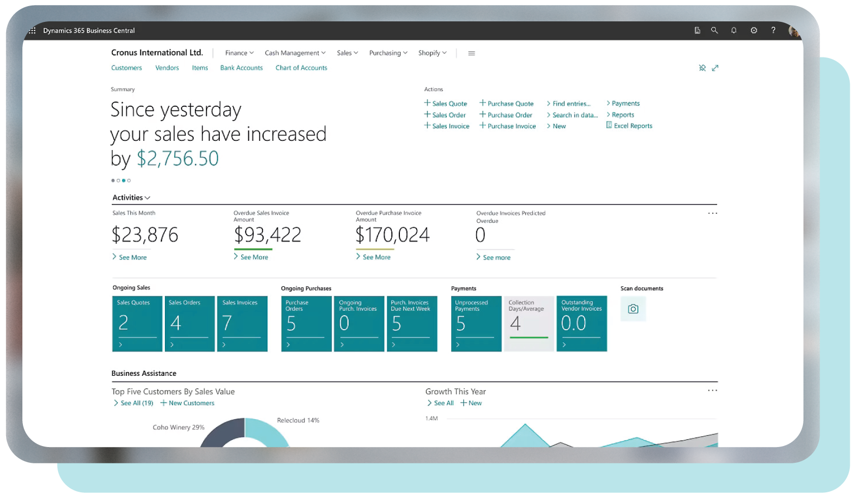Select second headline carousel dot
Viewport: 864px width, 504px height.
click(x=119, y=181)
